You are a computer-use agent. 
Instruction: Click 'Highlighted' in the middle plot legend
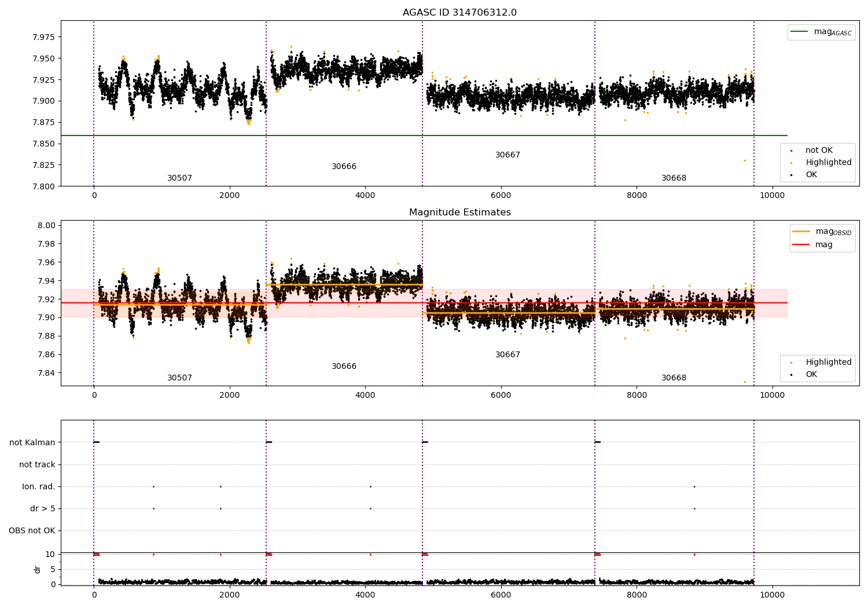tap(829, 362)
